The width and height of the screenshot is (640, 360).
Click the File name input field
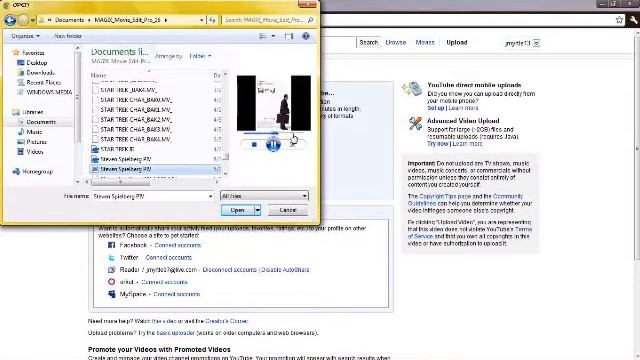149,196
